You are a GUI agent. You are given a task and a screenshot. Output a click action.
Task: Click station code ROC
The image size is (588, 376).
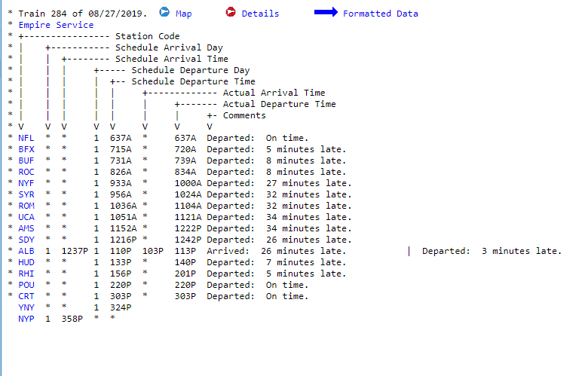tap(26, 172)
